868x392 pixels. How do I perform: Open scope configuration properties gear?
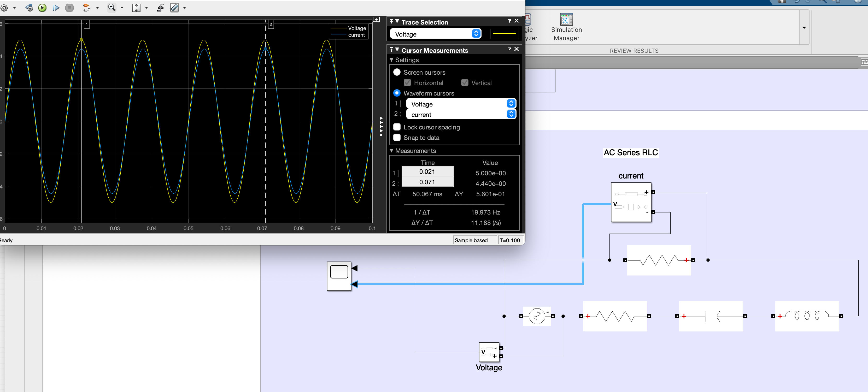(x=4, y=7)
